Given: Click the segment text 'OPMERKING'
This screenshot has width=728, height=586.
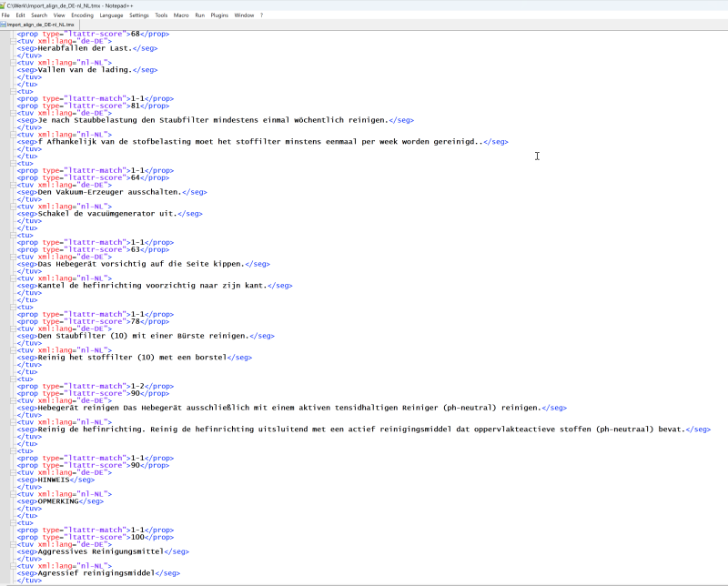Looking at the screenshot, I should [x=58, y=501].
